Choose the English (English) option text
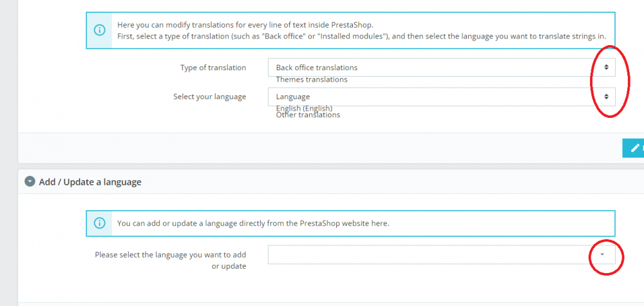The width and height of the screenshot is (644, 306). pos(303,108)
